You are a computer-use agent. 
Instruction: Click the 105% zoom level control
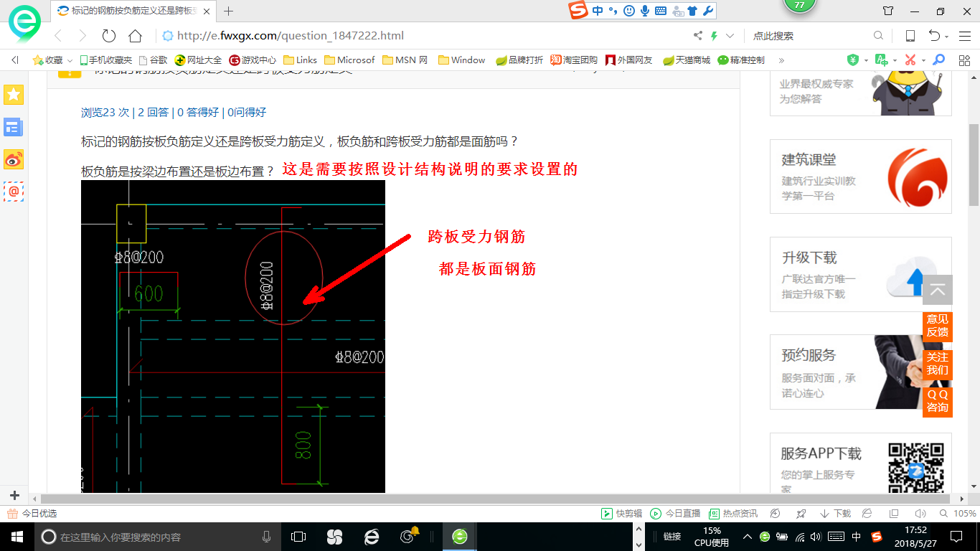tap(958, 514)
